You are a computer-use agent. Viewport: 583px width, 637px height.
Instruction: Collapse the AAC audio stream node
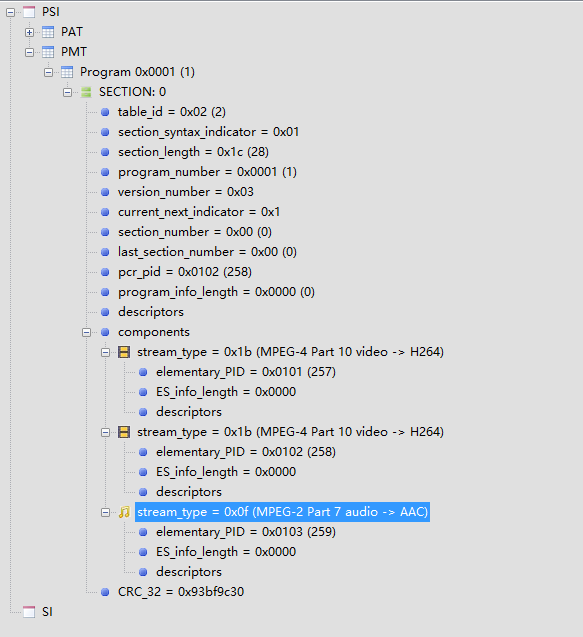point(105,513)
